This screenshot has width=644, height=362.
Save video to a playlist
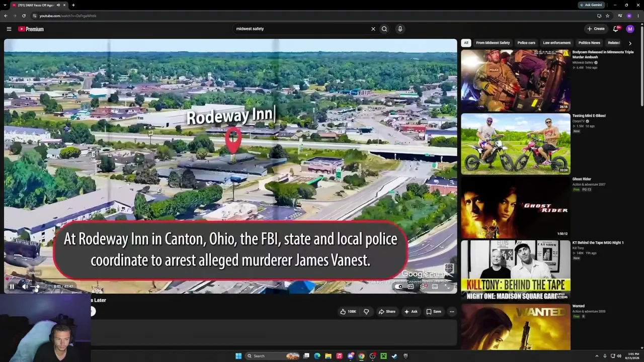tap(434, 312)
